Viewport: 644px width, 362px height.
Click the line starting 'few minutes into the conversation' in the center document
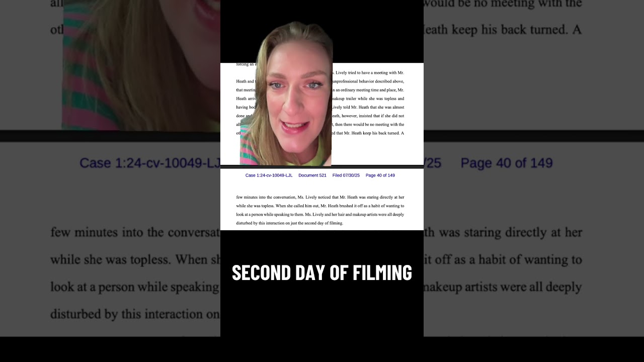coord(320,197)
